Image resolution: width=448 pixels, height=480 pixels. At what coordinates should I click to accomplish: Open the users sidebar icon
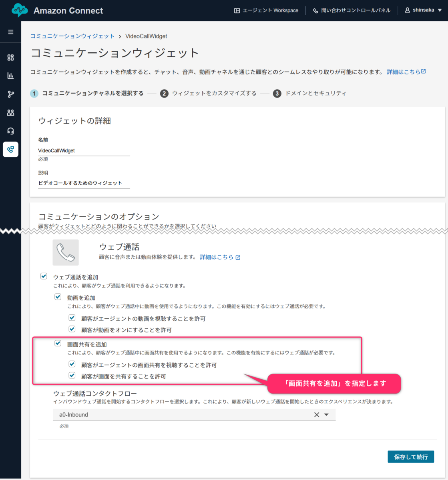tap(11, 112)
